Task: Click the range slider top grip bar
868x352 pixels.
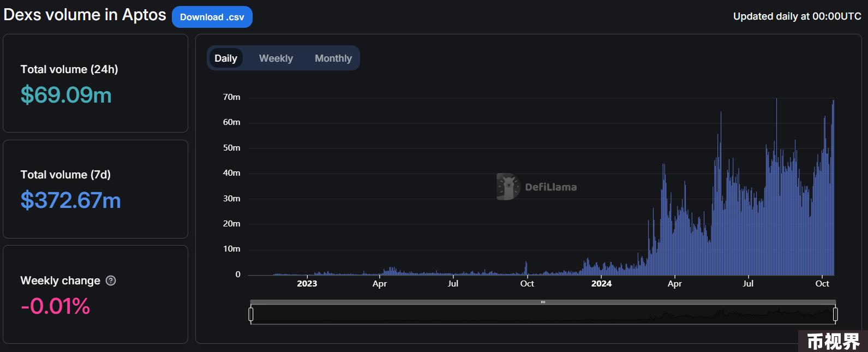Action: click(x=543, y=302)
